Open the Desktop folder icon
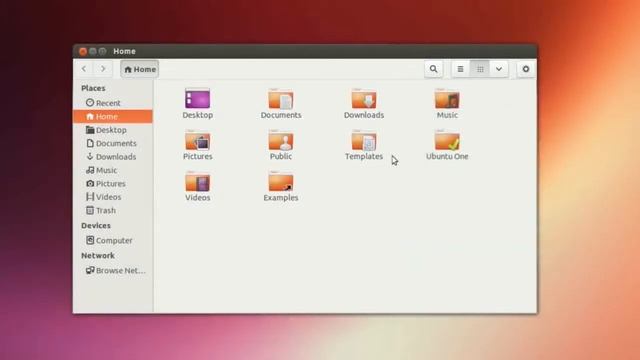 (x=198, y=99)
